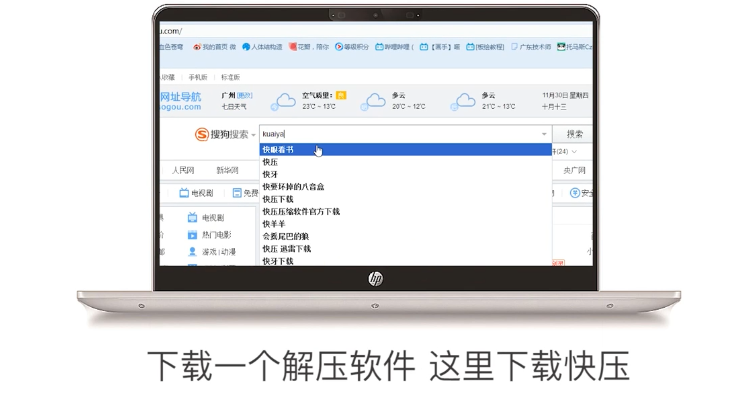
Task: Click the cloud icon beside 21℃~13℃
Action: pyautogui.click(x=463, y=101)
